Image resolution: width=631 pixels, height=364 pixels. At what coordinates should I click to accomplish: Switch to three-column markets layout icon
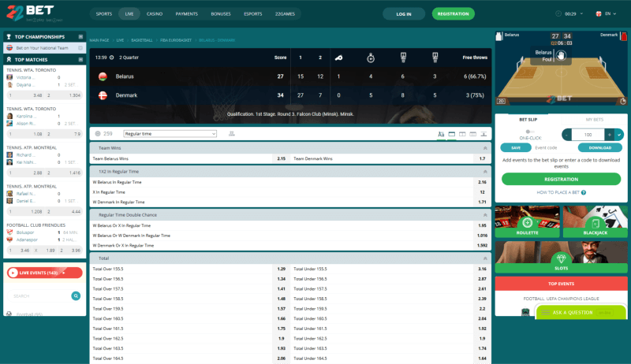[472, 134]
